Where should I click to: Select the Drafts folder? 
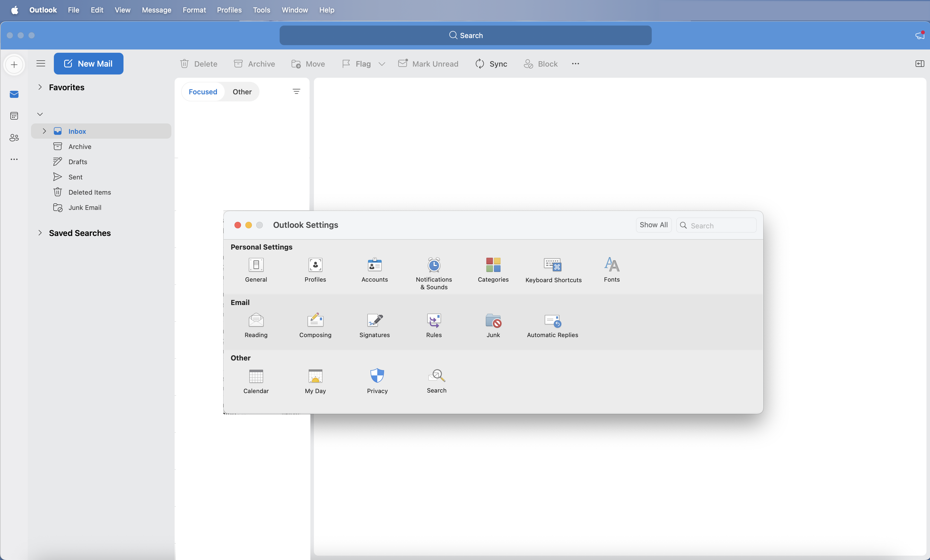(x=101, y=161)
